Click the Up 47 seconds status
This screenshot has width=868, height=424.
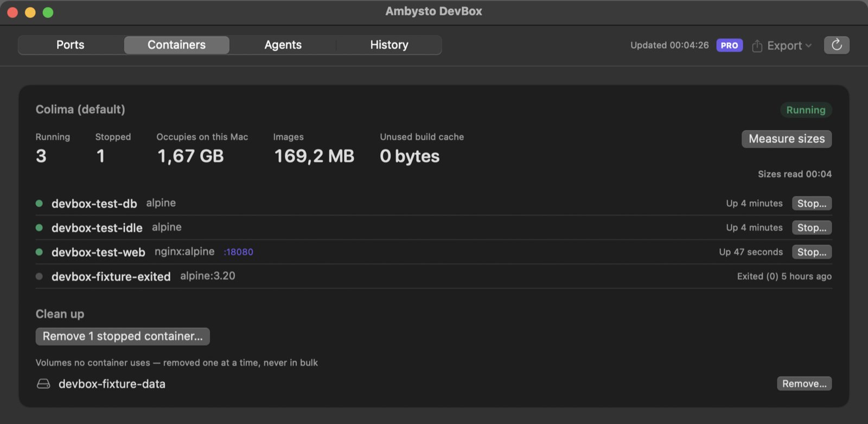pos(751,252)
